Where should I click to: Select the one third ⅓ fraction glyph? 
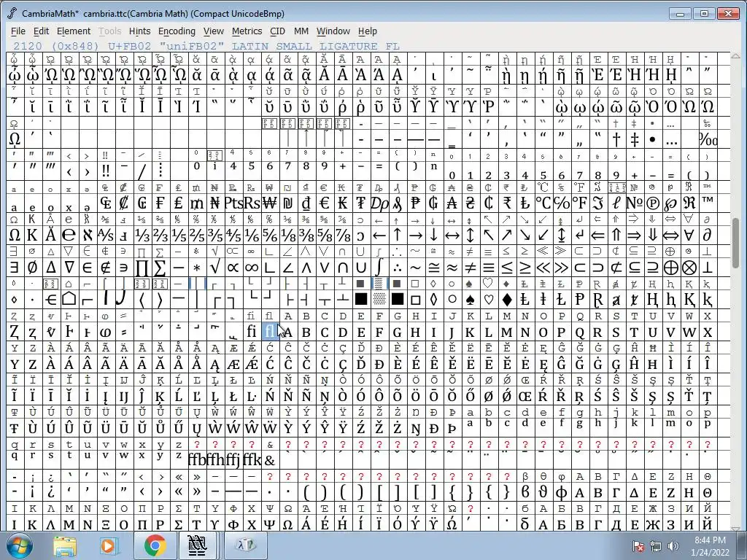(x=142, y=236)
